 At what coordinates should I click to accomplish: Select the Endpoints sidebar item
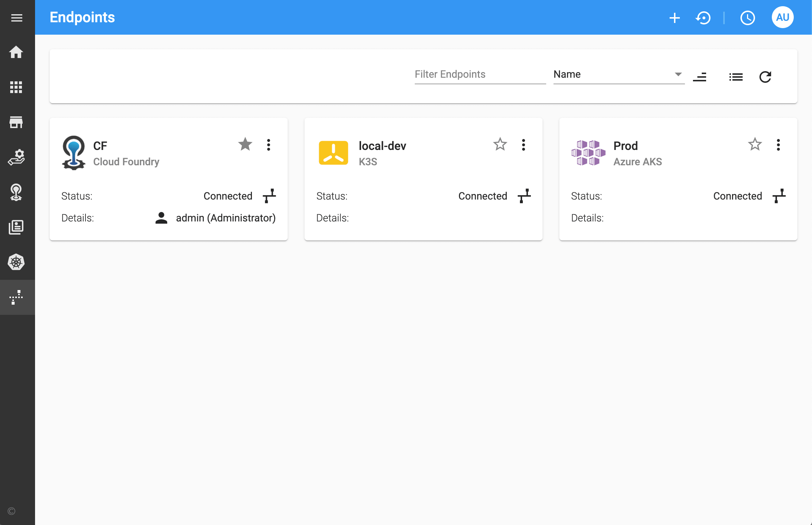click(x=16, y=297)
